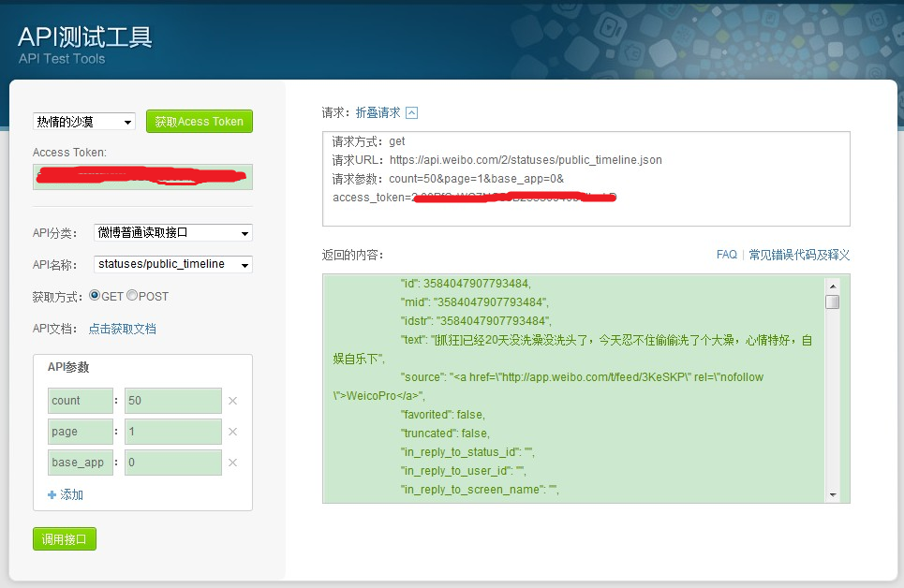Remove the page parameter with its X icon
904x588 pixels.
pyautogui.click(x=233, y=432)
